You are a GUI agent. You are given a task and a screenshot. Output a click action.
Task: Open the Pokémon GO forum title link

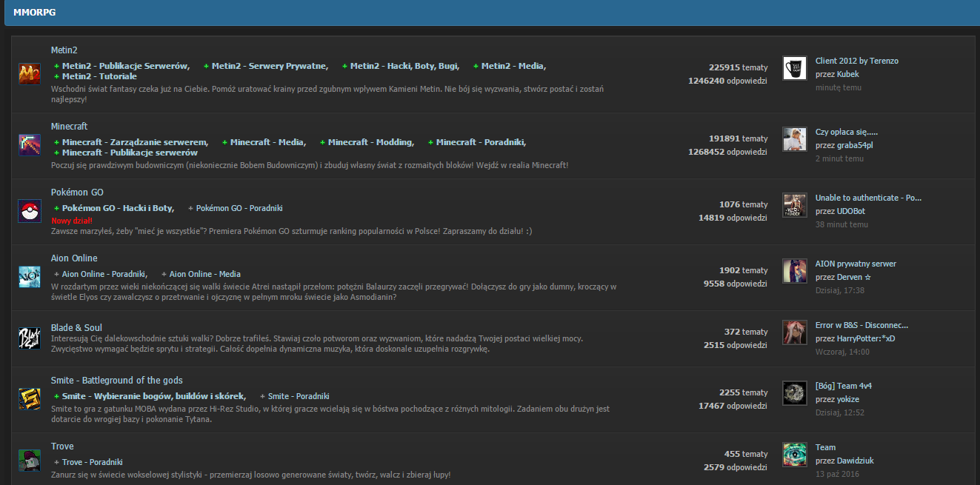pyautogui.click(x=77, y=193)
